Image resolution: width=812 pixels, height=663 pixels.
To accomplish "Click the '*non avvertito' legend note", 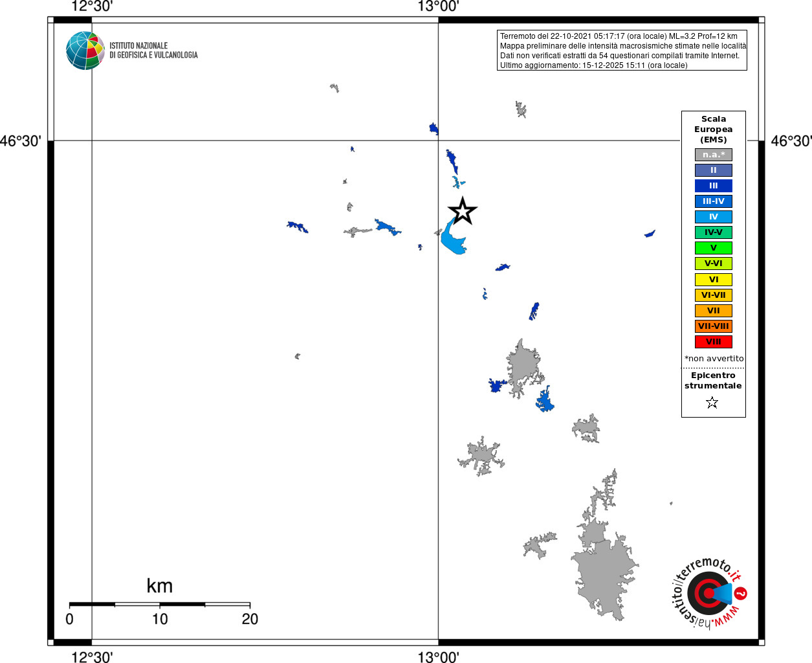I will pos(714,359).
